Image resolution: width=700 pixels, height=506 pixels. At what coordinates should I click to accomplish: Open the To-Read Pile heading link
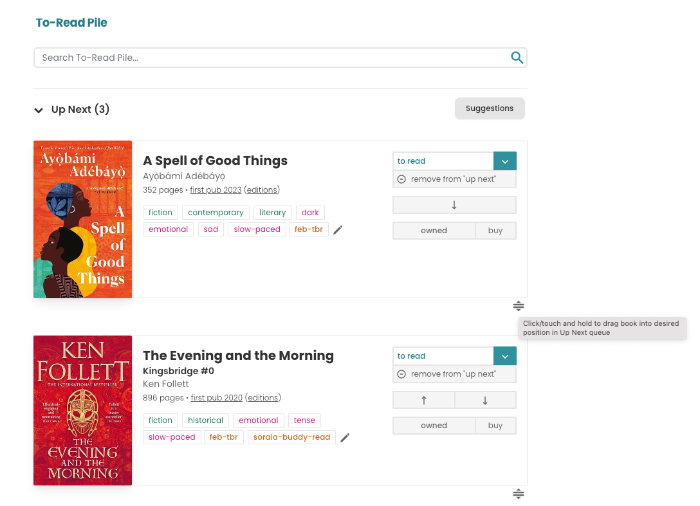coord(71,23)
